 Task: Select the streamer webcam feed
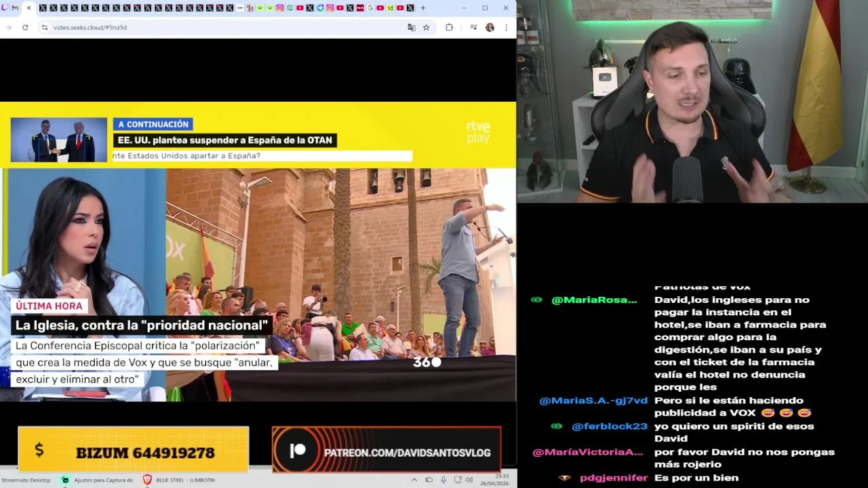point(692,102)
